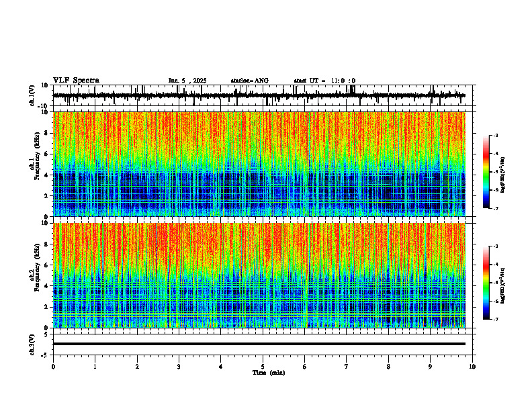Click time axis tick label 2
This screenshot has width=532, height=411.
tap(137, 367)
